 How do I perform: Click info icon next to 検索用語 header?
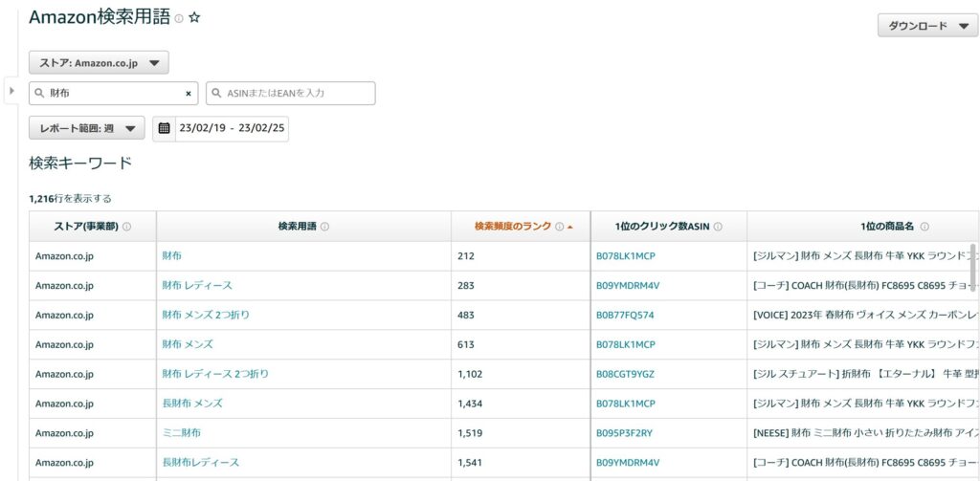click(x=325, y=227)
